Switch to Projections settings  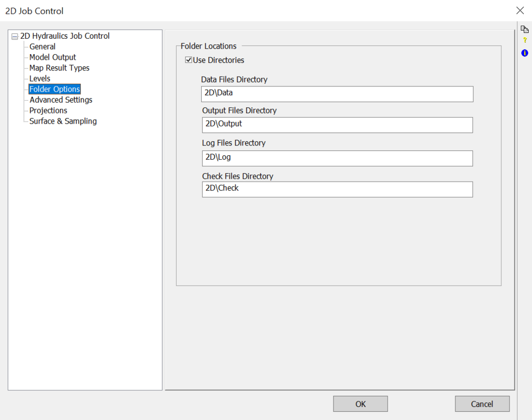click(x=48, y=110)
